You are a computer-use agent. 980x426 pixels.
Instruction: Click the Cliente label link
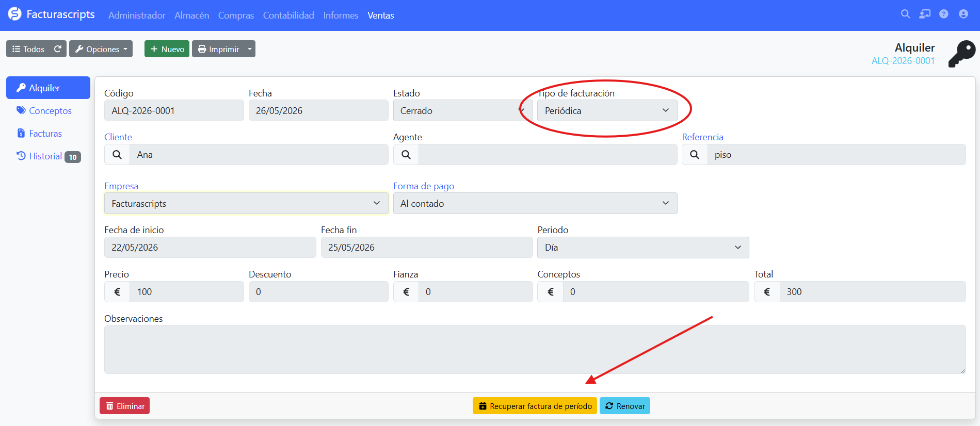click(118, 137)
